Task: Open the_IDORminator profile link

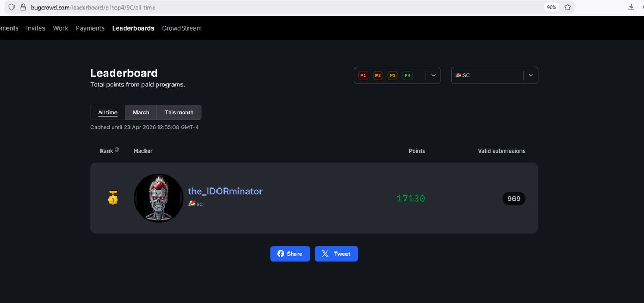Action: pyautogui.click(x=225, y=191)
